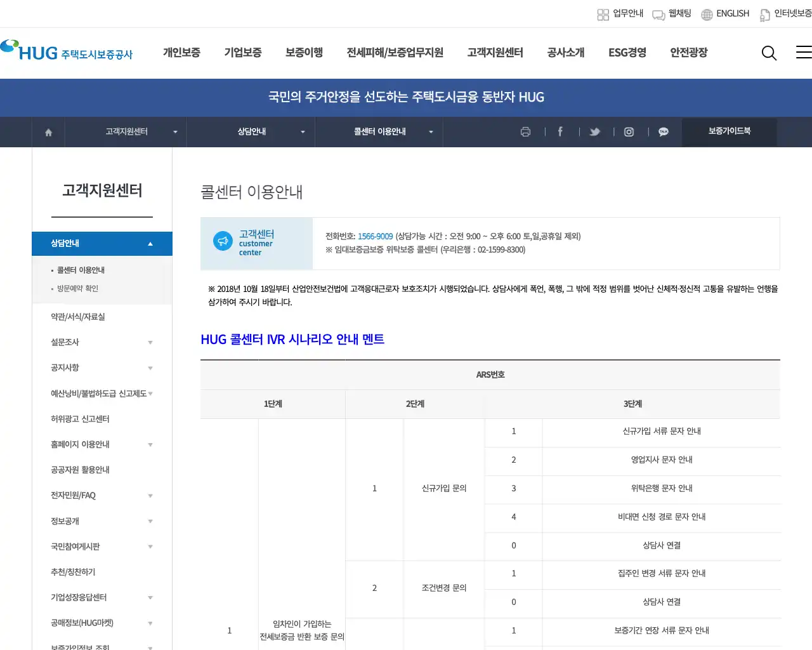Click the home icon in the breadcrumb bar
The width and height of the screenshot is (812, 650).
click(x=48, y=131)
